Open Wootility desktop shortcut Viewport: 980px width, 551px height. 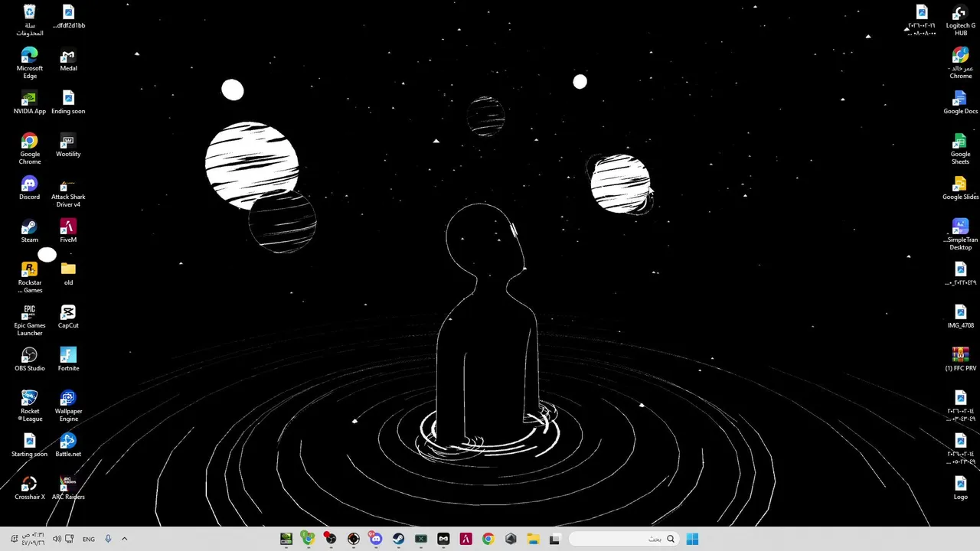tap(68, 145)
